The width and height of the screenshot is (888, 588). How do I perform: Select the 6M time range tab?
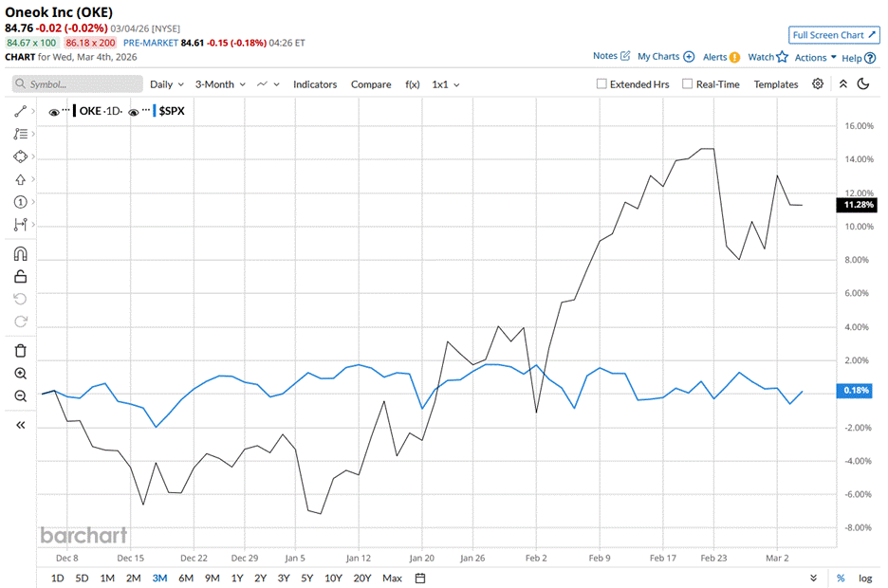[186, 578]
